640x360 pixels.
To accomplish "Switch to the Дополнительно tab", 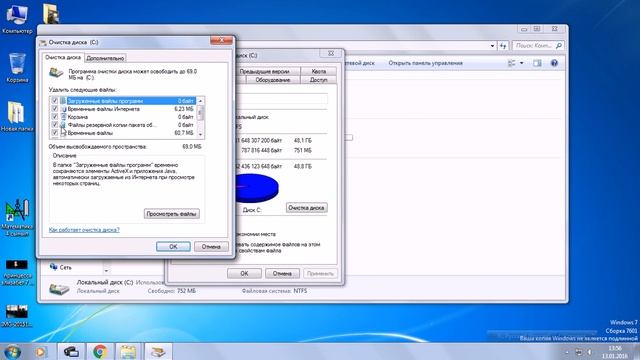I will click(x=105, y=58).
